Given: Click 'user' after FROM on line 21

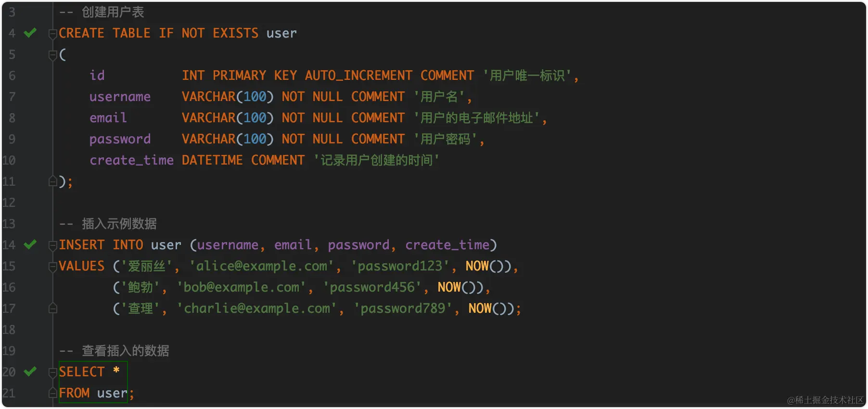Looking at the screenshot, I should (112, 393).
